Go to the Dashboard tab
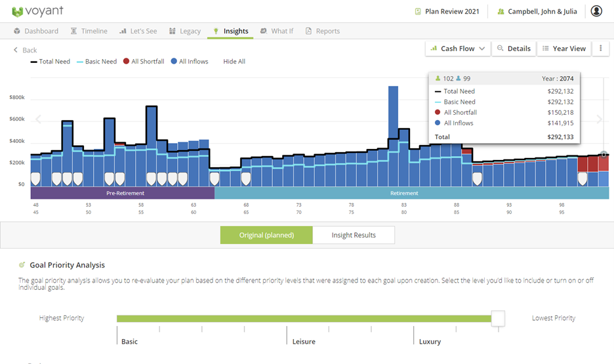Screen dimensions: 614x364 click(36, 31)
